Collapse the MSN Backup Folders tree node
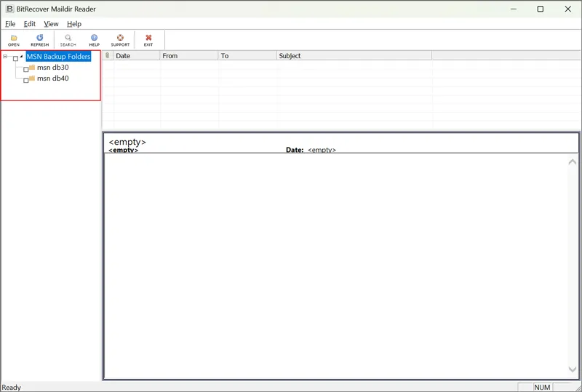Viewport: 582px width, 392px height. [5, 57]
